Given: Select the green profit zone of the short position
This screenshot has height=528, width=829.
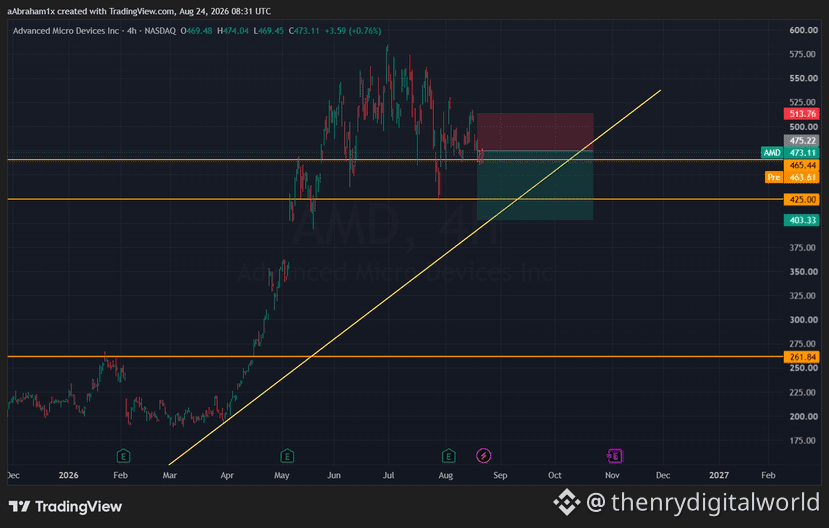Looking at the screenshot, I should click(x=535, y=186).
